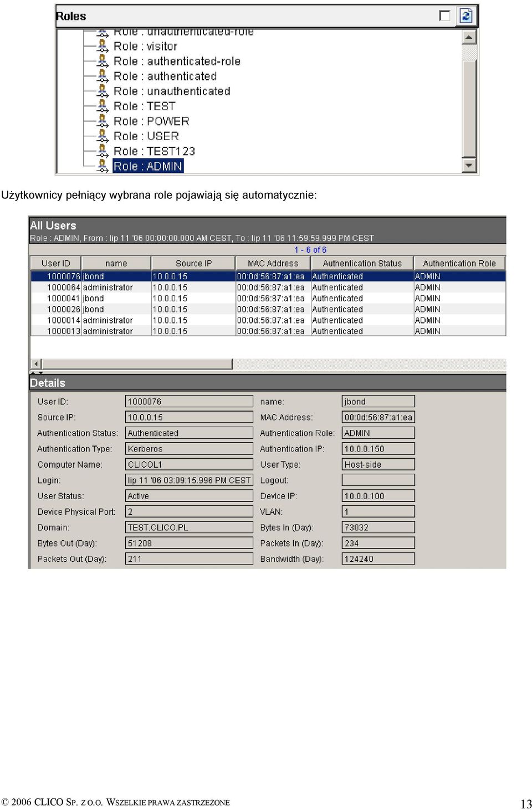Select user row 1000041 jbond
The width and height of the screenshot is (532, 810).
(268, 298)
